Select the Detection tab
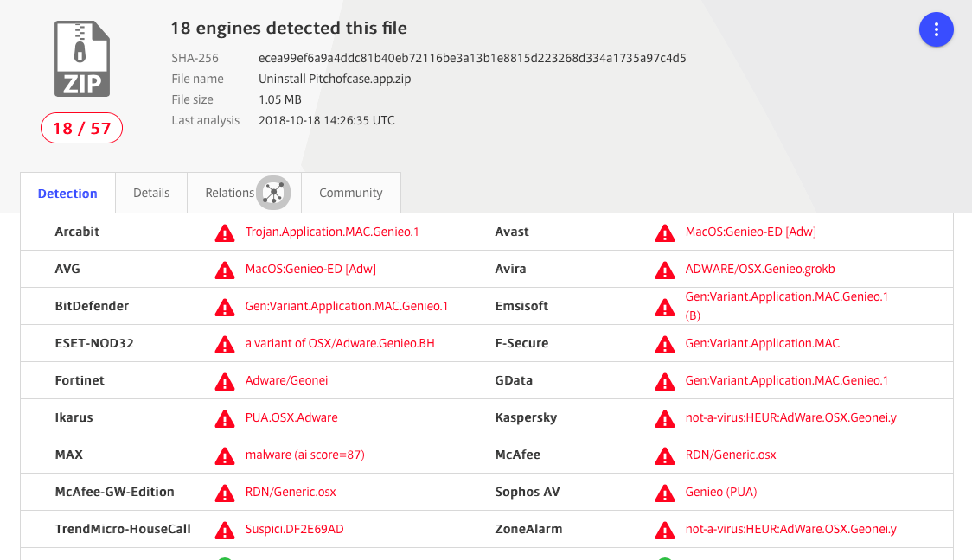 [67, 194]
